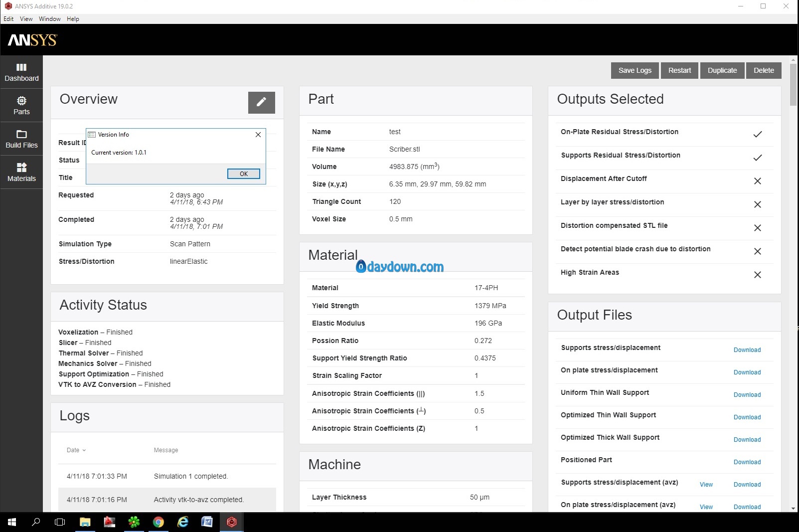Click the 196 GPa elastic modulus value

pos(488,323)
